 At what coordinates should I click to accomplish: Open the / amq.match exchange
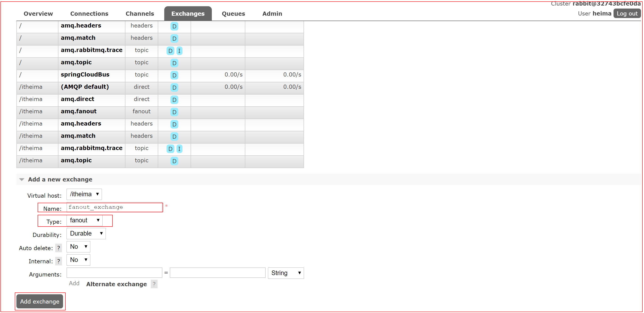(x=78, y=38)
